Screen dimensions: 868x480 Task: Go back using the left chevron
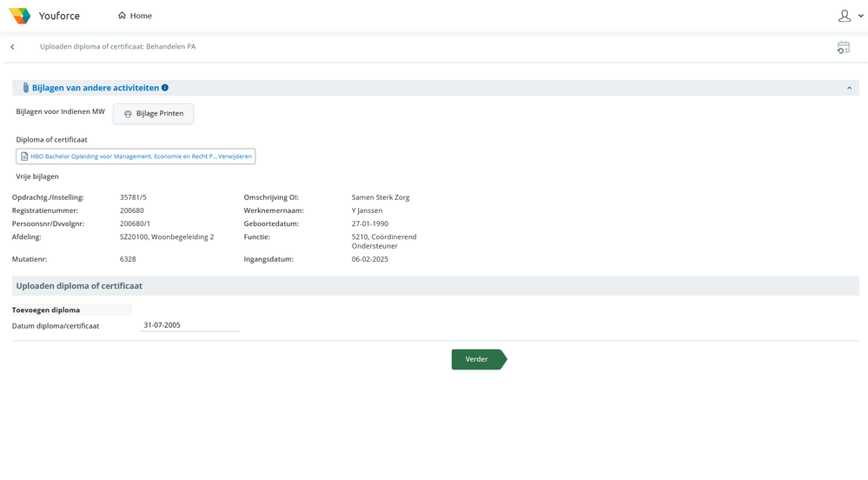[12, 47]
